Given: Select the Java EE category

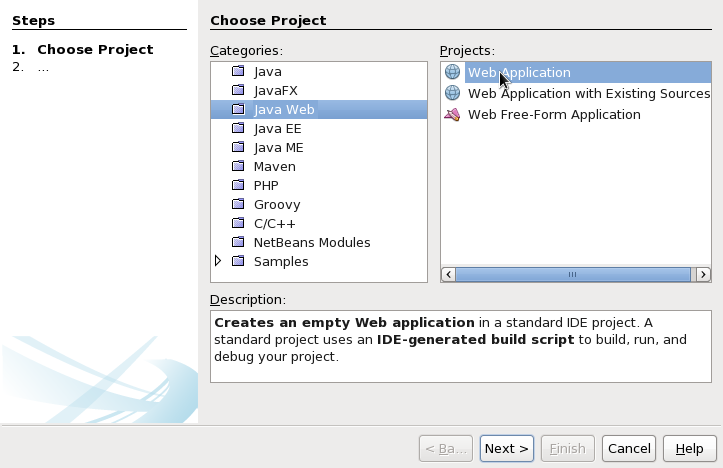Looking at the screenshot, I should click(x=278, y=128).
